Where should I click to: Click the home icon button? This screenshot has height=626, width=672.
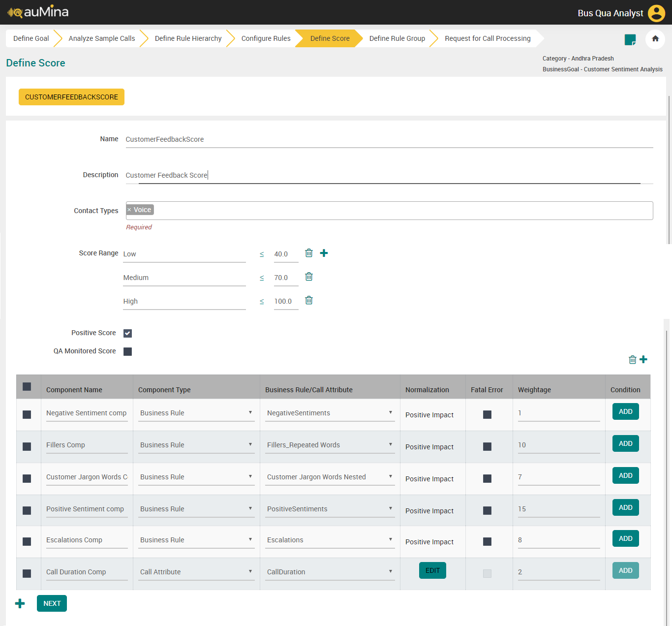(655, 39)
